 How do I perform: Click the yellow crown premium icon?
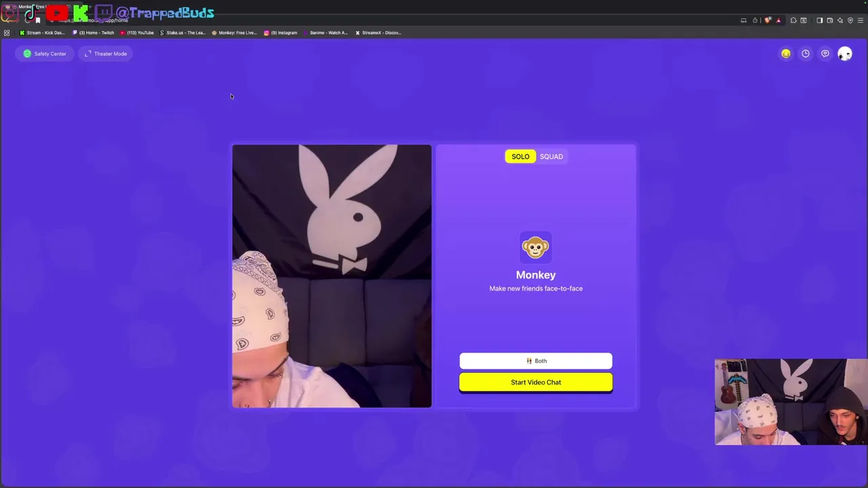pyautogui.click(x=786, y=54)
